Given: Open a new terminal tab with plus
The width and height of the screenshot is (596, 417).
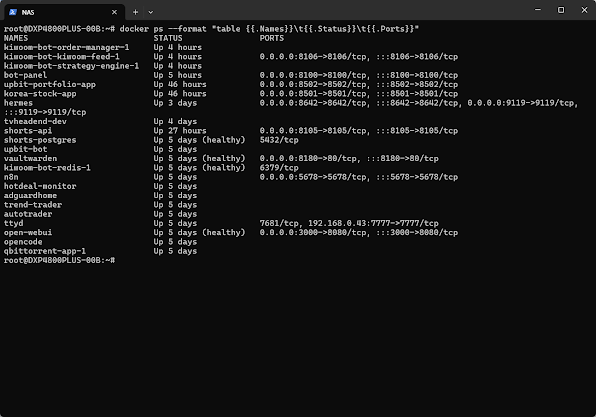Looking at the screenshot, I should (x=135, y=12).
